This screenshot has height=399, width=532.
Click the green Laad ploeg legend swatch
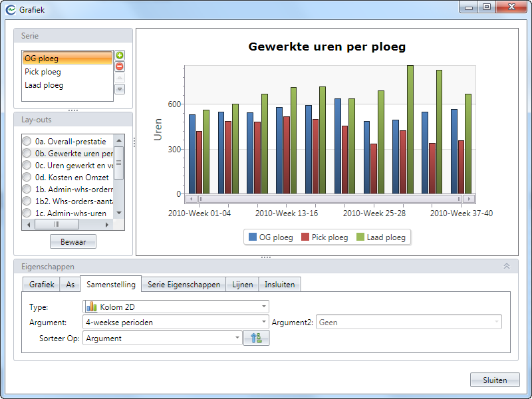[x=360, y=237]
